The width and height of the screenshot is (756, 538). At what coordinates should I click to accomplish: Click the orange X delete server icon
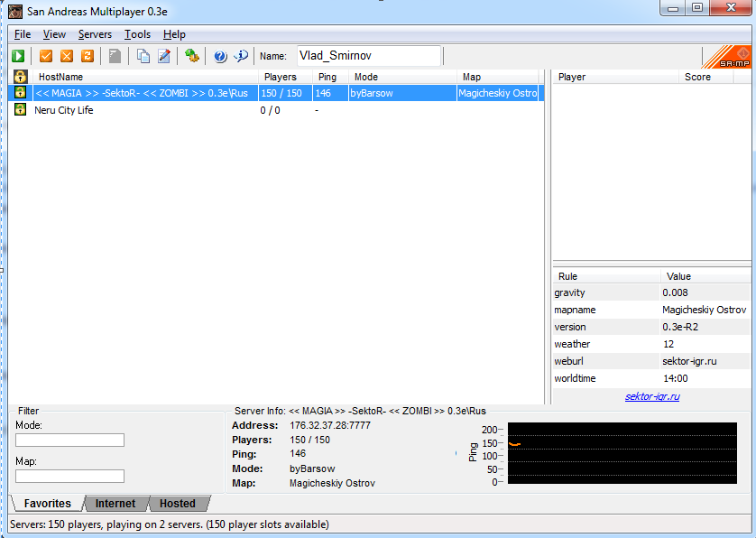(67, 56)
